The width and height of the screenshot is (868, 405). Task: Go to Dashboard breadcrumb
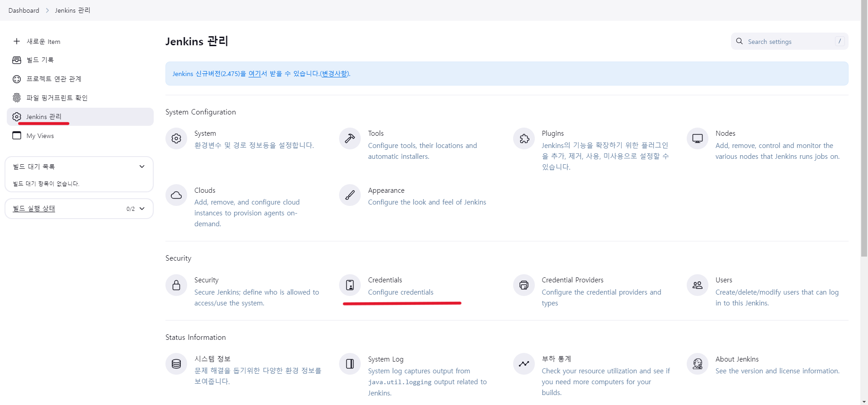point(24,10)
